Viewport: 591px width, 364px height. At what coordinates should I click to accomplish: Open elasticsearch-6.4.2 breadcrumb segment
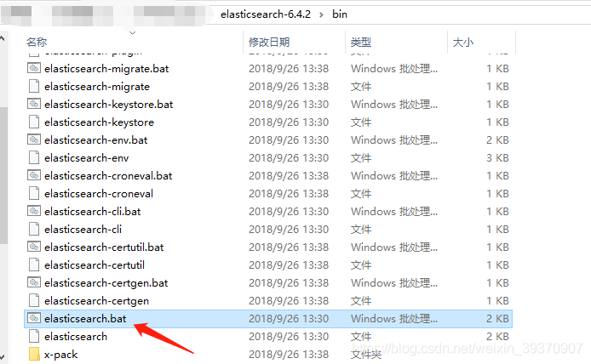(x=266, y=14)
